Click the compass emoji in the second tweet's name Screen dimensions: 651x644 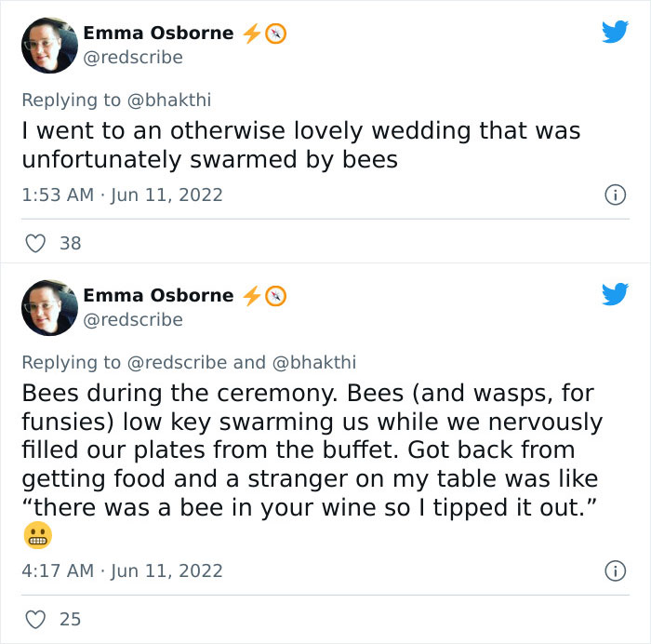pos(276,296)
